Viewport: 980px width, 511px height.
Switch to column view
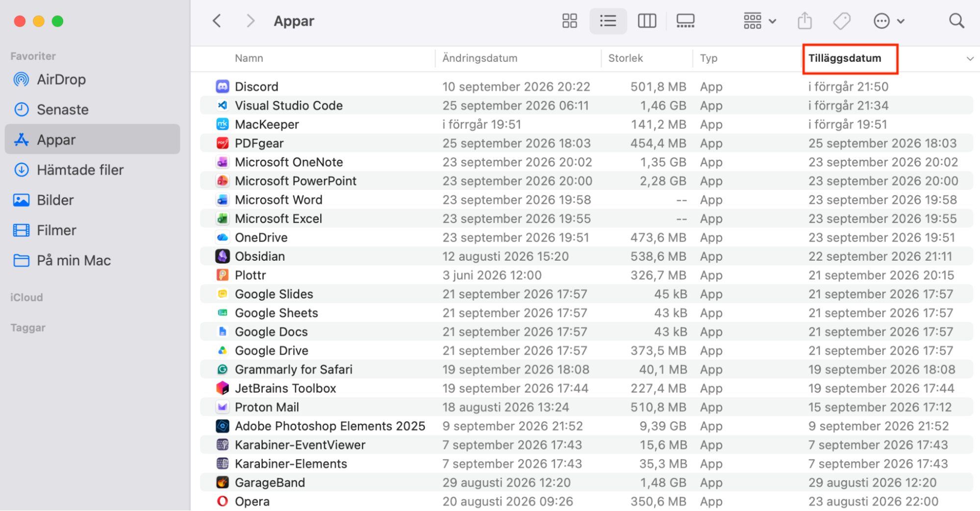click(x=647, y=21)
